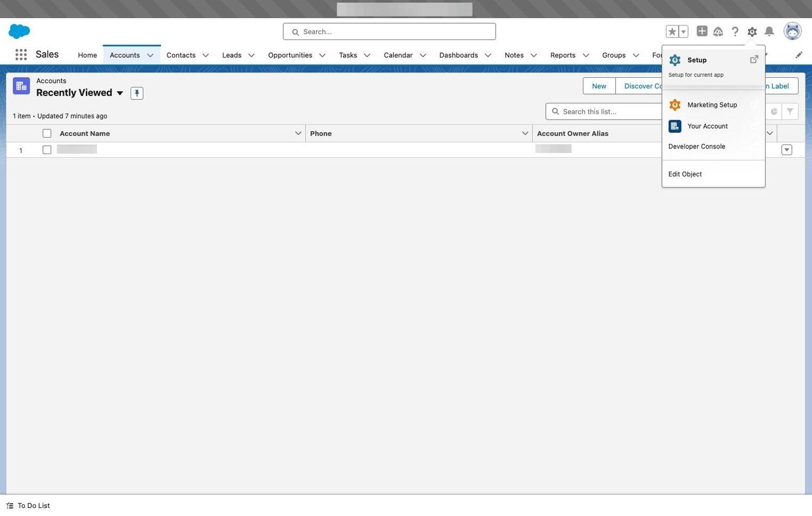Add current page to favorites star
Image resolution: width=812 pixels, height=516 pixels.
pos(672,31)
